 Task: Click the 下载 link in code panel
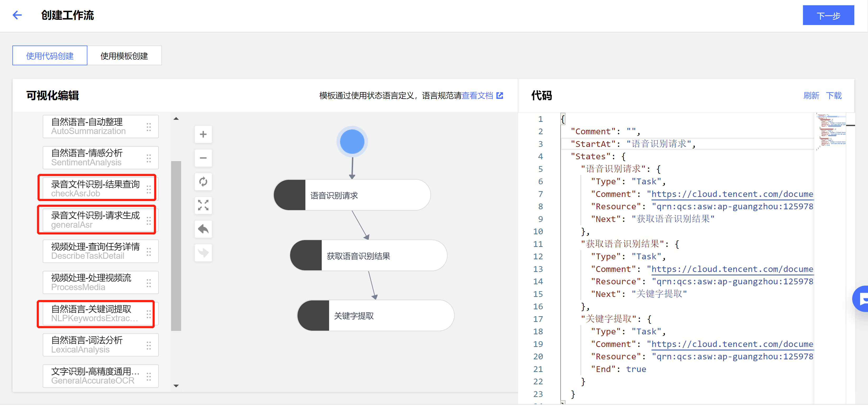point(834,96)
